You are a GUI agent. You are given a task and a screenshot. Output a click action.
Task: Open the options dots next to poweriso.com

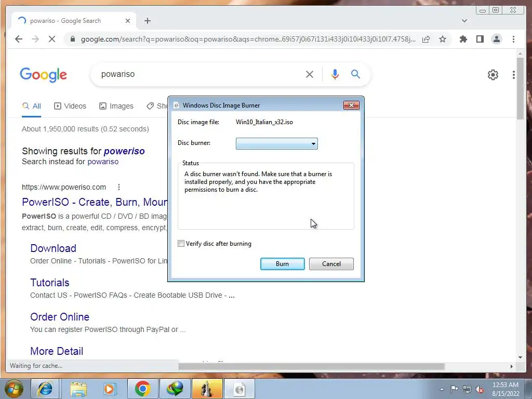pos(119,187)
